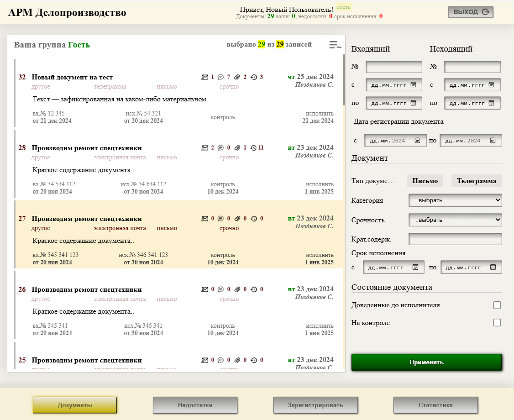Screen dimensions: 514x420
Task: Click history clock icon in document 27
Action: click(x=254, y=219)
